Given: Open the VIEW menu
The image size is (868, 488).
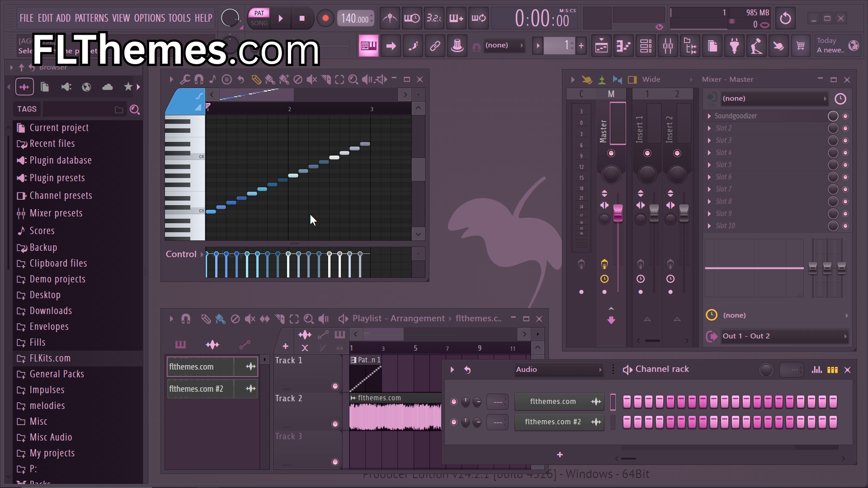Looking at the screenshot, I should coord(121,18).
